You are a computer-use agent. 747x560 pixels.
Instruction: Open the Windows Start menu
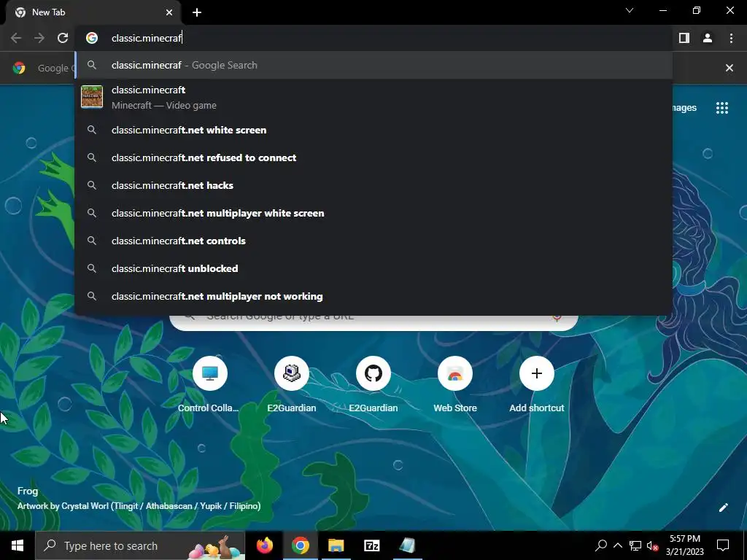click(x=18, y=545)
